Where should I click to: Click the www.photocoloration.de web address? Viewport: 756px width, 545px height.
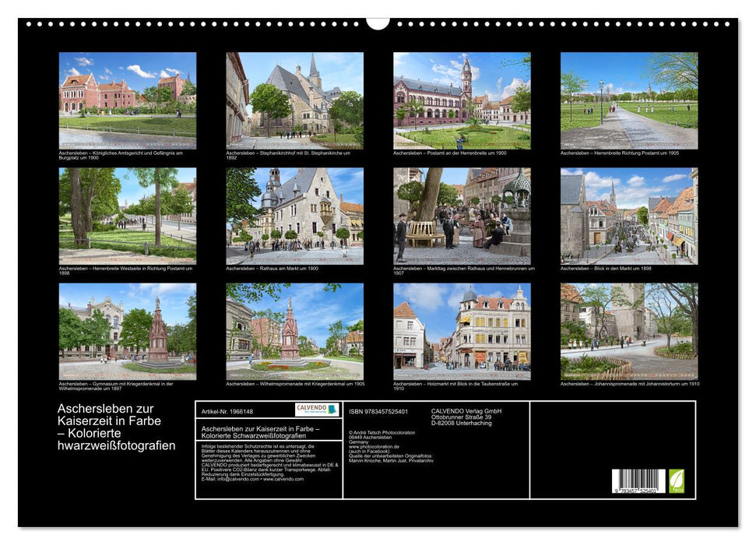(x=376, y=447)
